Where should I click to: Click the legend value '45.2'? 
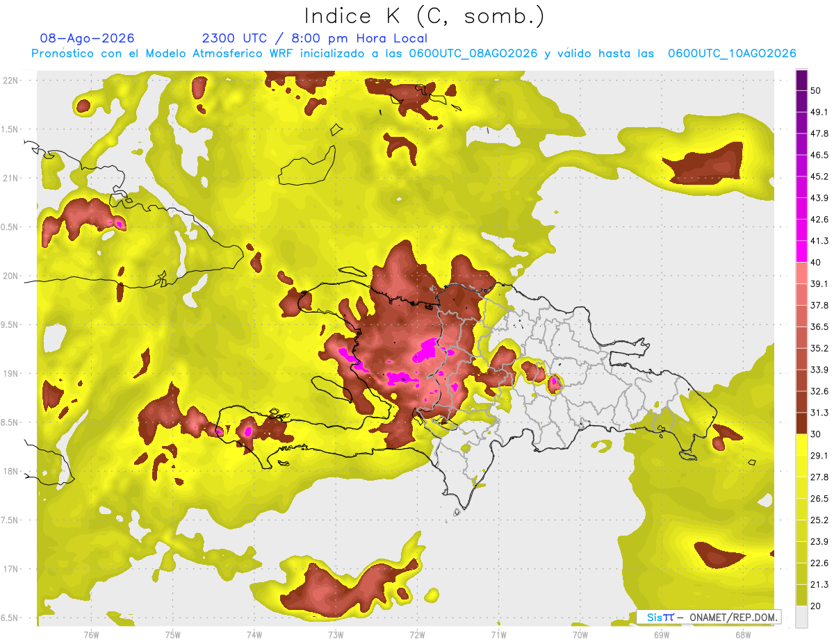tap(819, 176)
